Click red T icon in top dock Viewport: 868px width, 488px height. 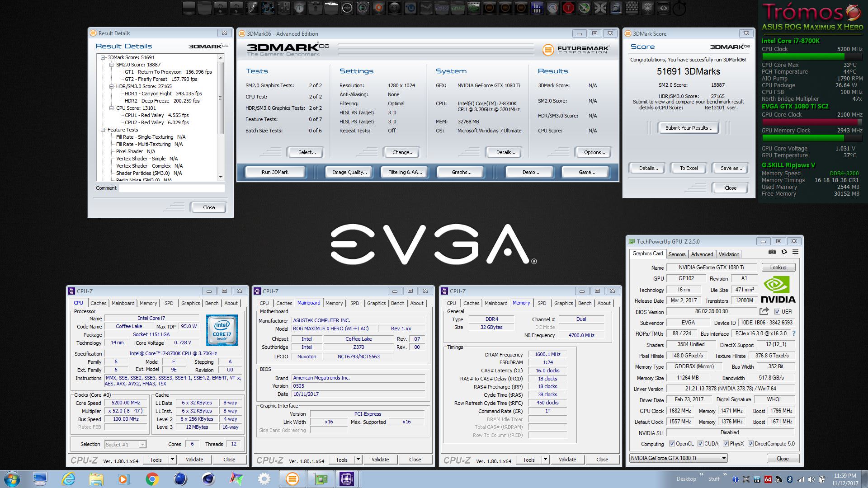(568, 8)
